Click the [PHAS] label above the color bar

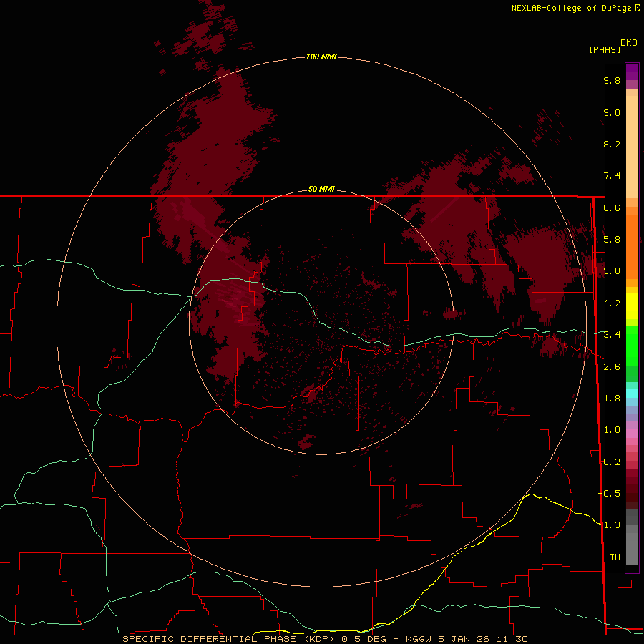click(604, 49)
